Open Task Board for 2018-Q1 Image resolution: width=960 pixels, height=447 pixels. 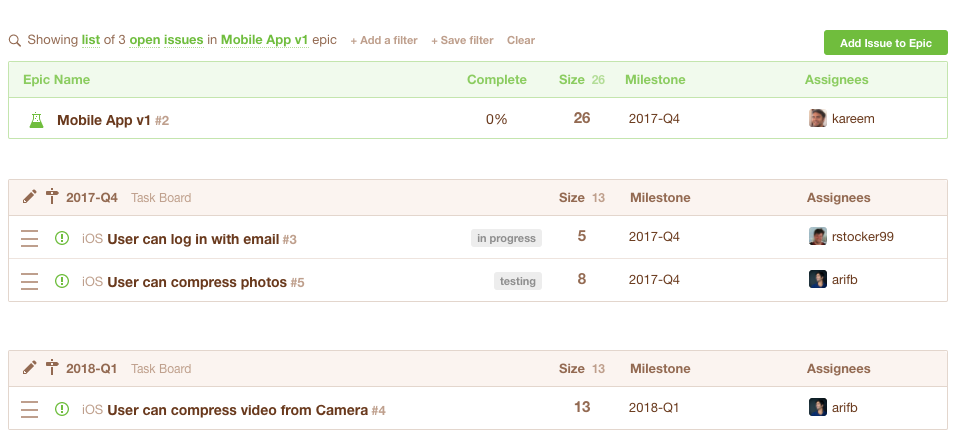pyautogui.click(x=161, y=369)
